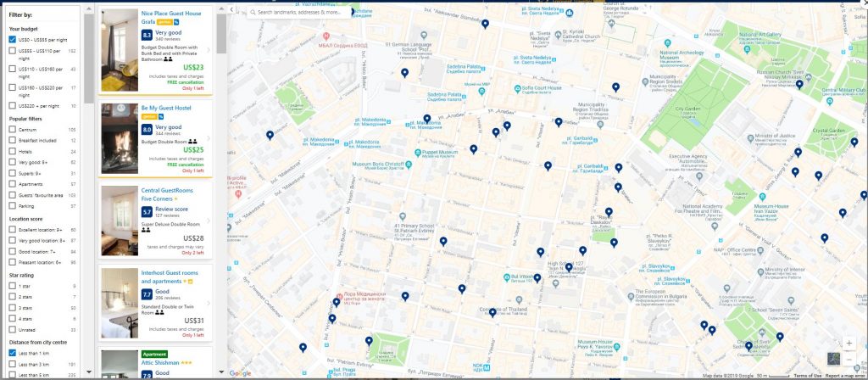
Task: Click Report a map error
Action: (x=845, y=376)
